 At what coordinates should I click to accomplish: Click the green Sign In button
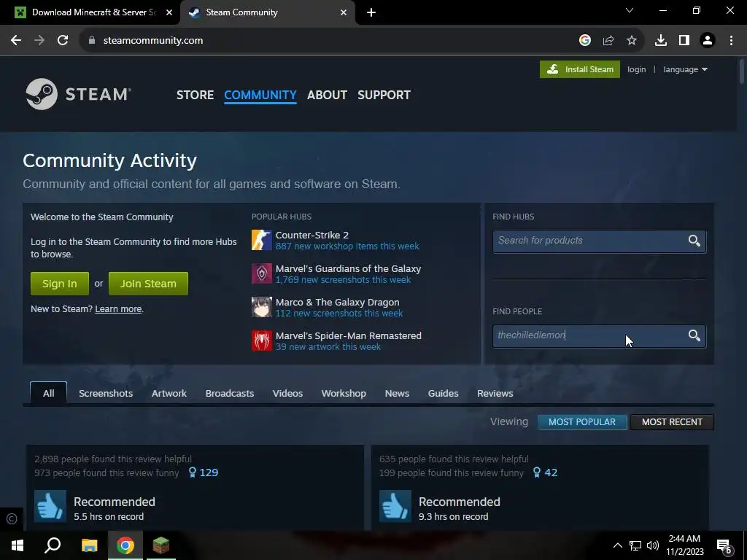pyautogui.click(x=60, y=284)
